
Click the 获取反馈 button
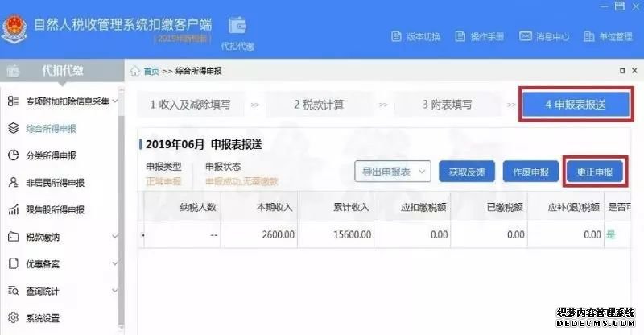[x=467, y=172]
